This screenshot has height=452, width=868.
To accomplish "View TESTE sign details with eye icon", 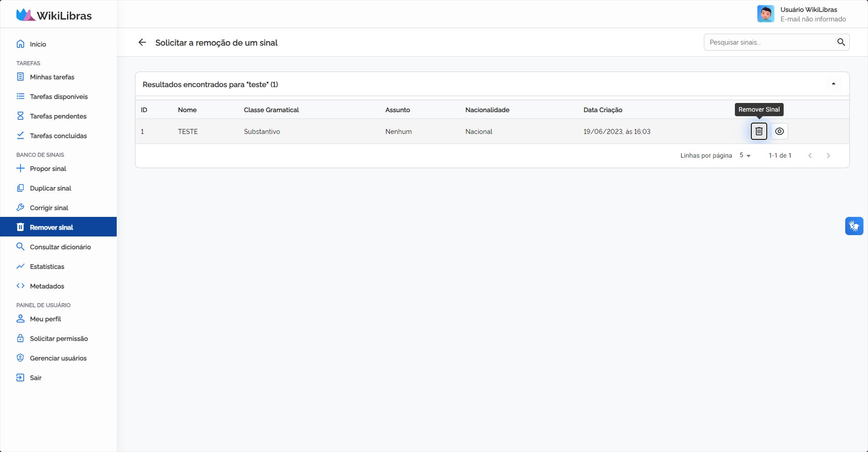I will 780,131.
